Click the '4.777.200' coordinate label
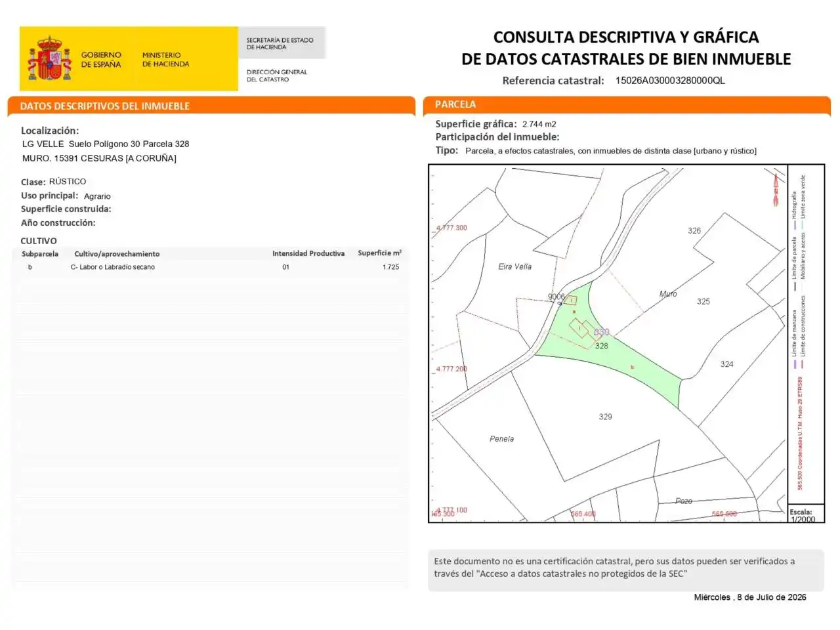The width and height of the screenshot is (840, 630). click(452, 369)
